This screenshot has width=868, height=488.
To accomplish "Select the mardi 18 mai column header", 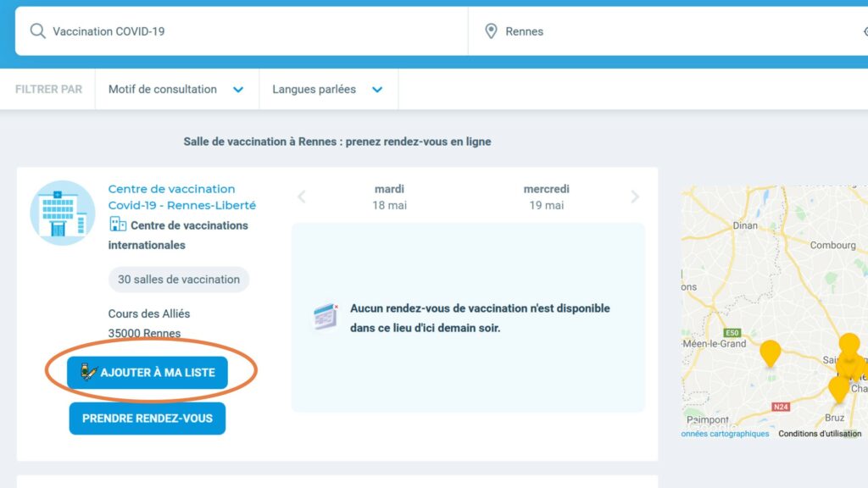I will click(389, 197).
